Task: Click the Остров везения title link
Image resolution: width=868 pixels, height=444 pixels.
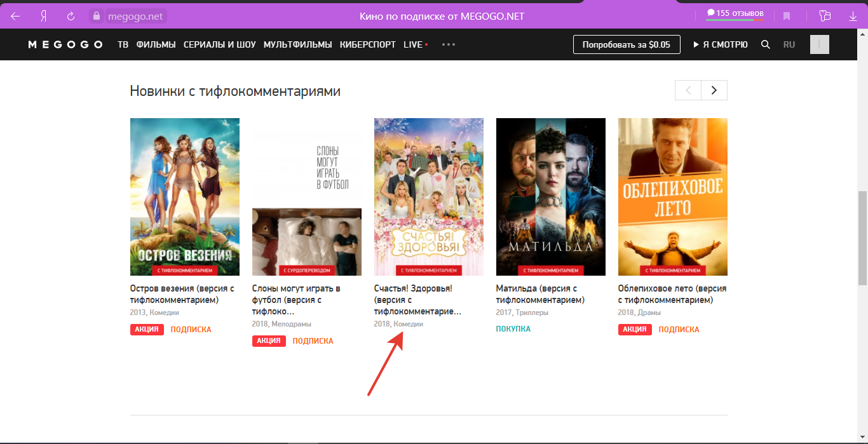Action: [x=182, y=294]
